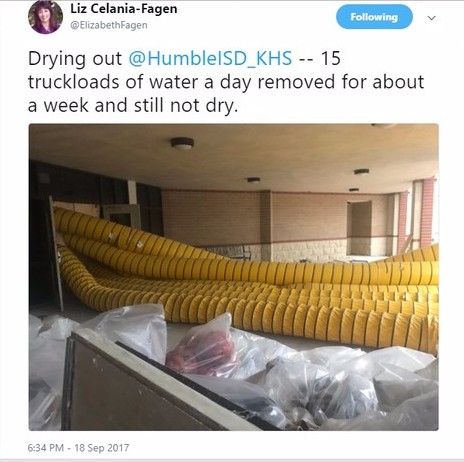This screenshot has width=464, height=462.
Task: Expand the tweet options chevron
Action: click(431, 18)
